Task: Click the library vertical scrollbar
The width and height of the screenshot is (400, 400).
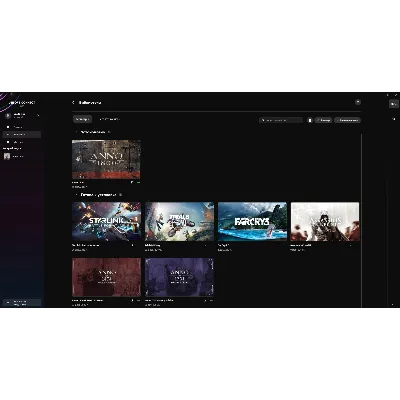Action: click(x=361, y=220)
